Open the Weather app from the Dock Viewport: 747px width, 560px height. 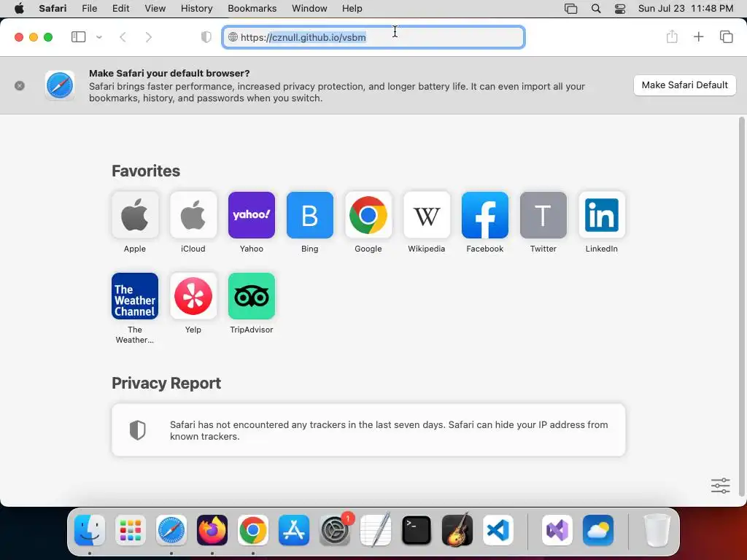coord(598,530)
